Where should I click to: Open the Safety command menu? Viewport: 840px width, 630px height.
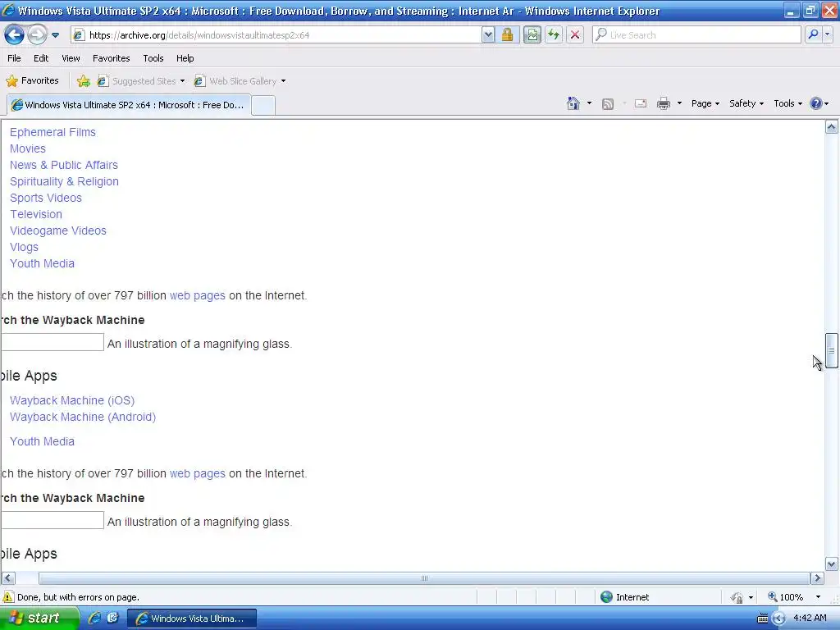pos(746,103)
